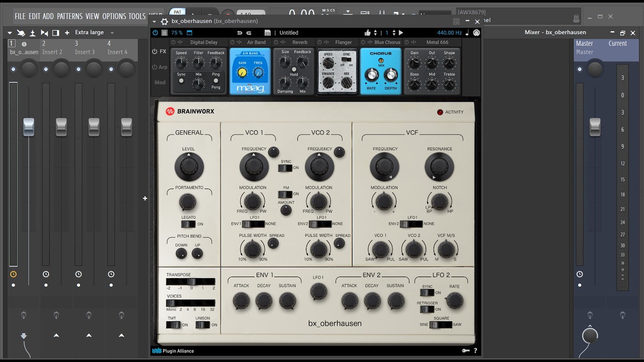The width and height of the screenshot is (644, 362).
Task: Click the clock latency icon under Insert 2
Action: click(x=46, y=274)
